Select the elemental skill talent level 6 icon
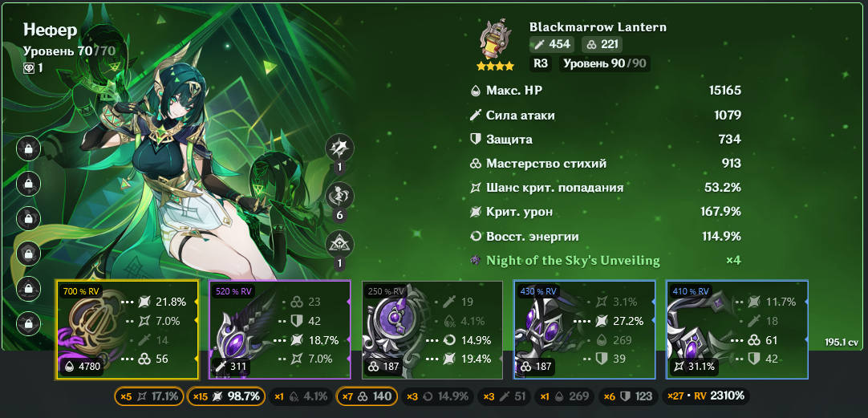 click(x=339, y=196)
